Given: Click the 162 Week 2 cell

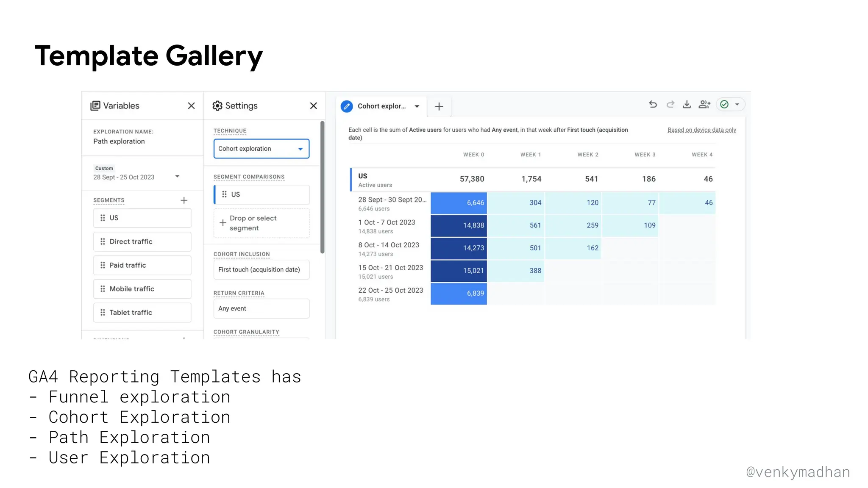Looking at the screenshot, I should [573, 248].
